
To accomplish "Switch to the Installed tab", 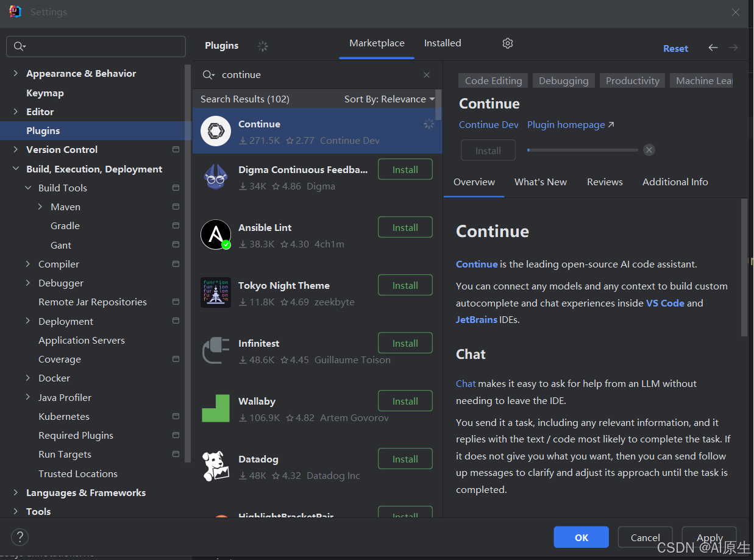I will [x=443, y=43].
